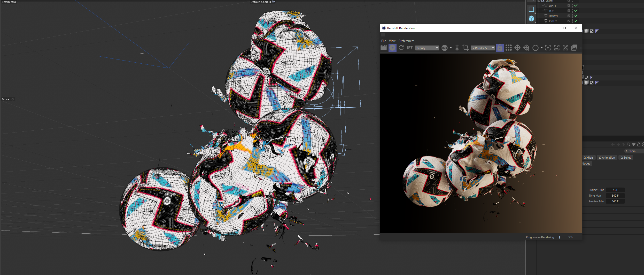This screenshot has height=275, width=644.
Task: Select the crop region render tool
Action: (x=465, y=48)
